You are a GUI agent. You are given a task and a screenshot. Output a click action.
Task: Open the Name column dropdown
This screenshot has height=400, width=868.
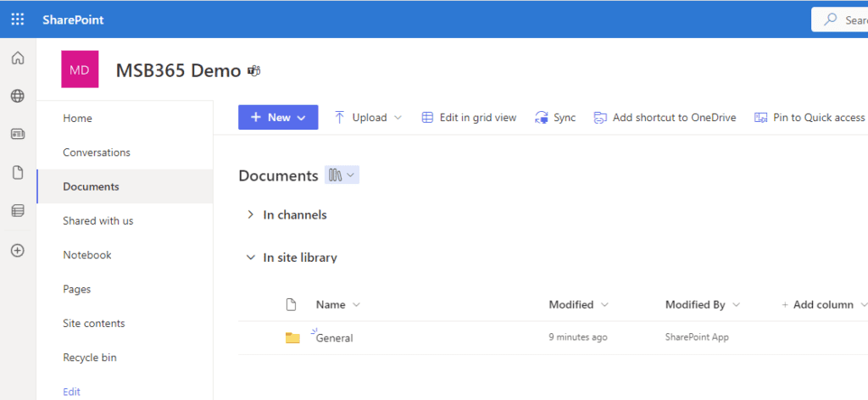tap(357, 305)
